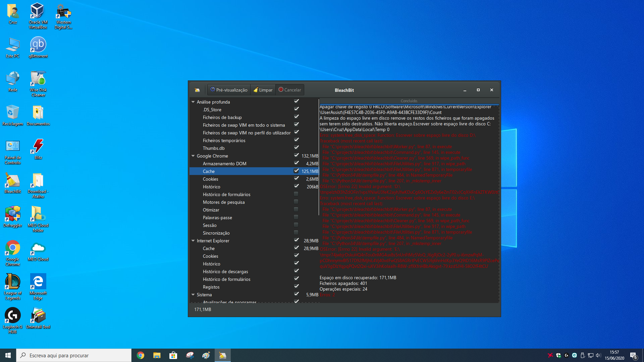Collapse the Internet Explorer tree group
This screenshot has width=644, height=362.
point(193,241)
